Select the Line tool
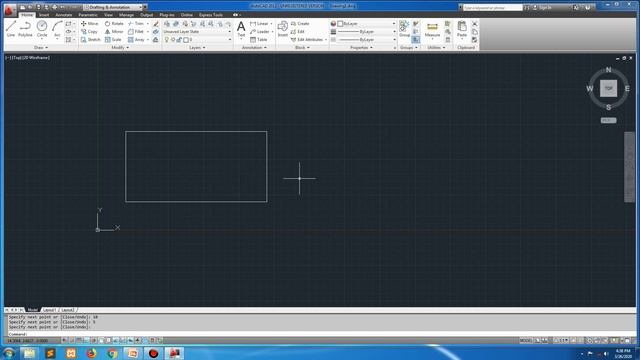The height and width of the screenshot is (360, 640). coord(11,29)
